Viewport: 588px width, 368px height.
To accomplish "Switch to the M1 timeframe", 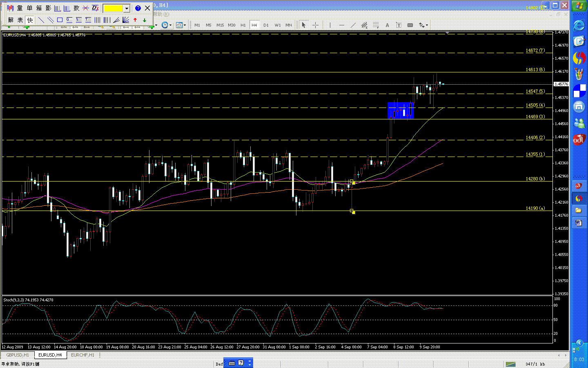I will pyautogui.click(x=197, y=25).
